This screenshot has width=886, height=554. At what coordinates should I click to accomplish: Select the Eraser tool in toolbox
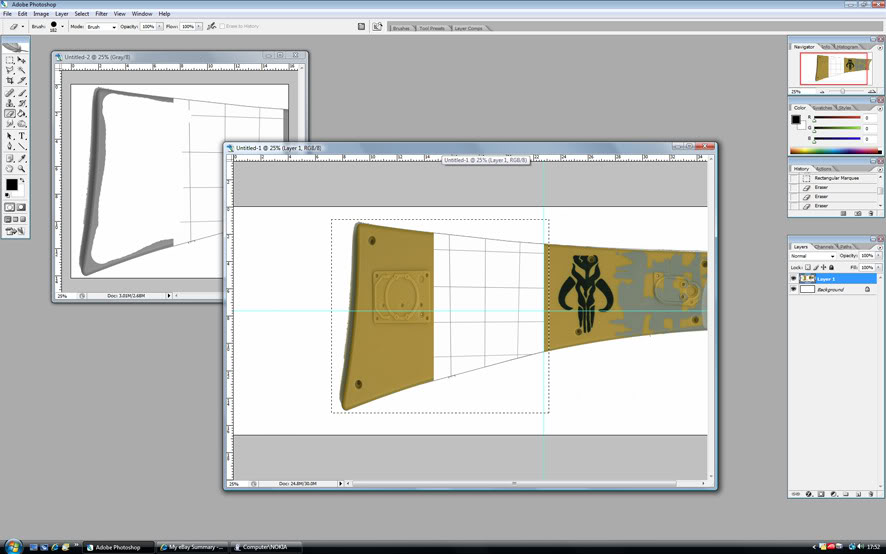[x=10, y=113]
